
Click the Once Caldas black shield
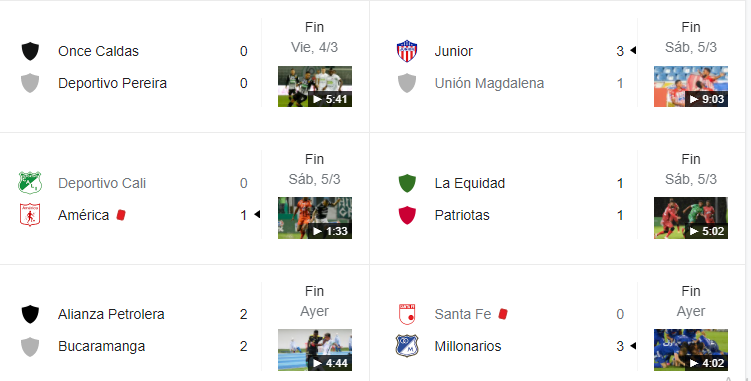click(30, 51)
